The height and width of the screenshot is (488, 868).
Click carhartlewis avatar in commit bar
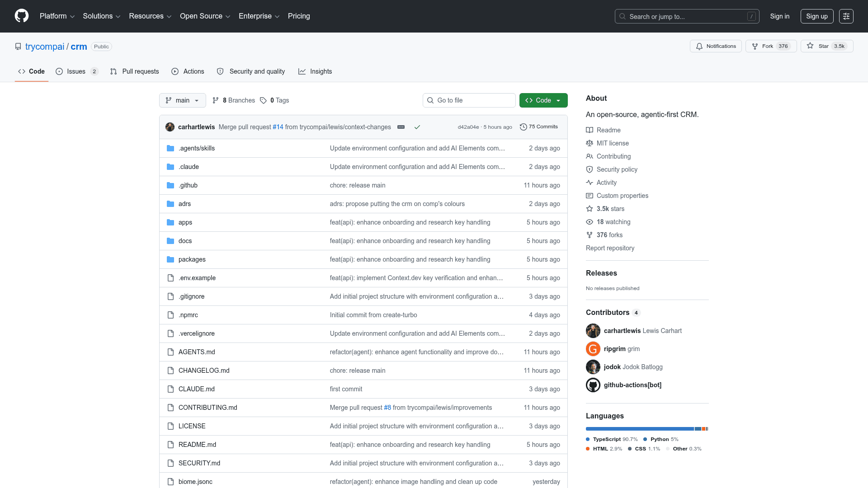coord(170,127)
